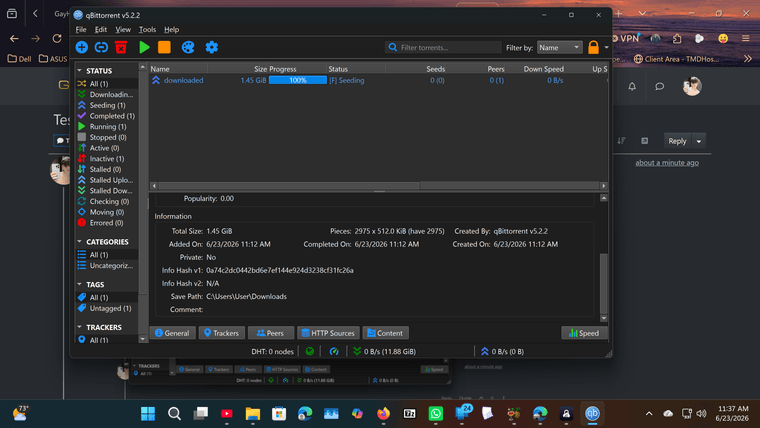
Task: Open the Filter by Name combo box
Action: click(559, 48)
